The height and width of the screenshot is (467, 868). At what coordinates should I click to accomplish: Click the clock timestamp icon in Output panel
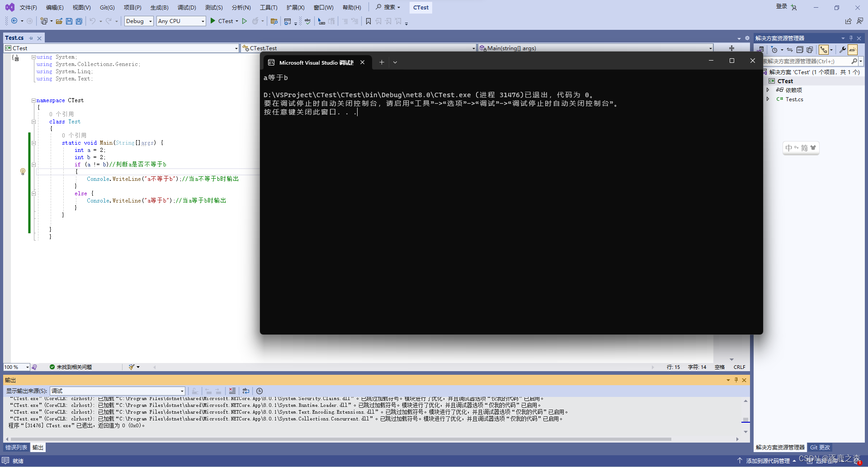(x=259, y=391)
